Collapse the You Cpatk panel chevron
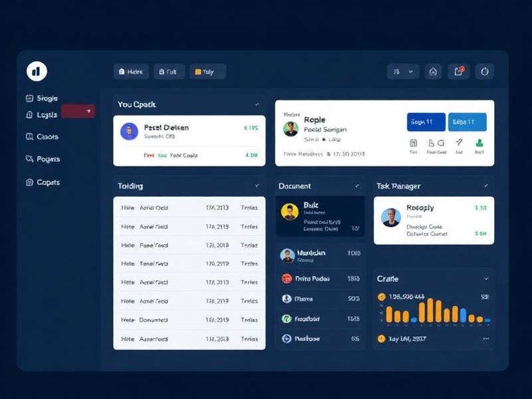 (x=257, y=104)
